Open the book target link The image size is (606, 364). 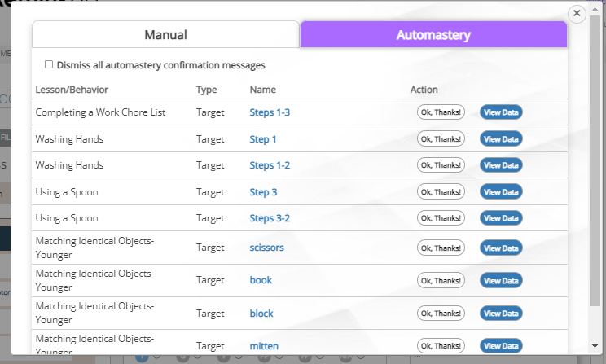coord(261,280)
